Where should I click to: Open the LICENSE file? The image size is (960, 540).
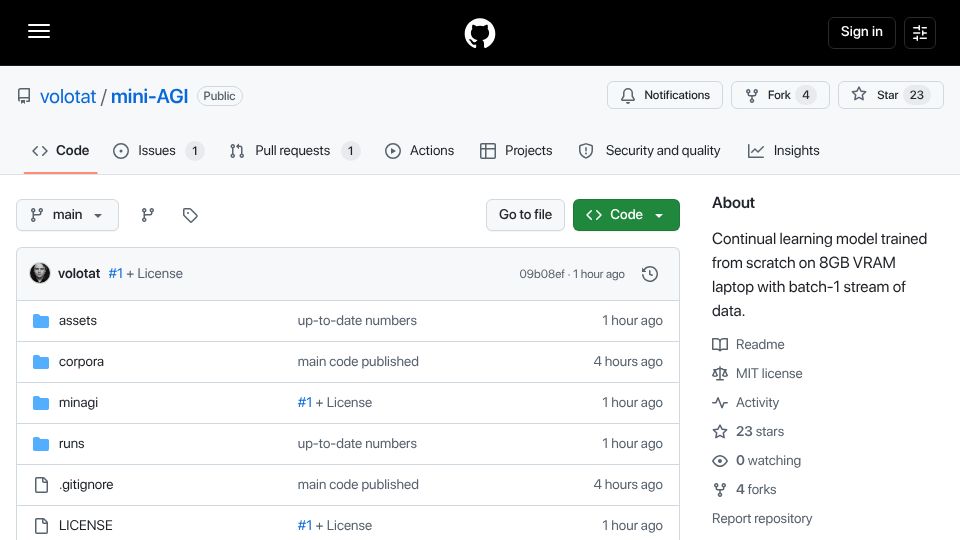pyautogui.click(x=86, y=526)
